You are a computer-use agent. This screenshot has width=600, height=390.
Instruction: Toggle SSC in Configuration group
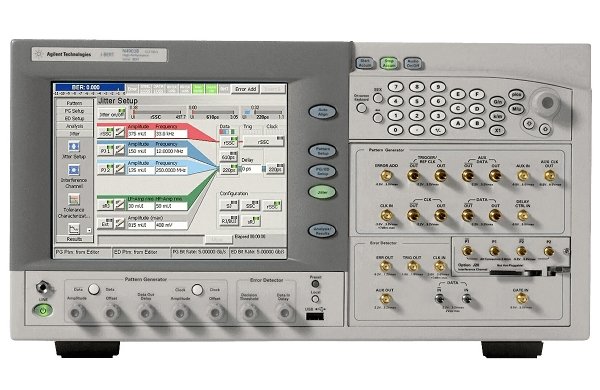(x=251, y=205)
